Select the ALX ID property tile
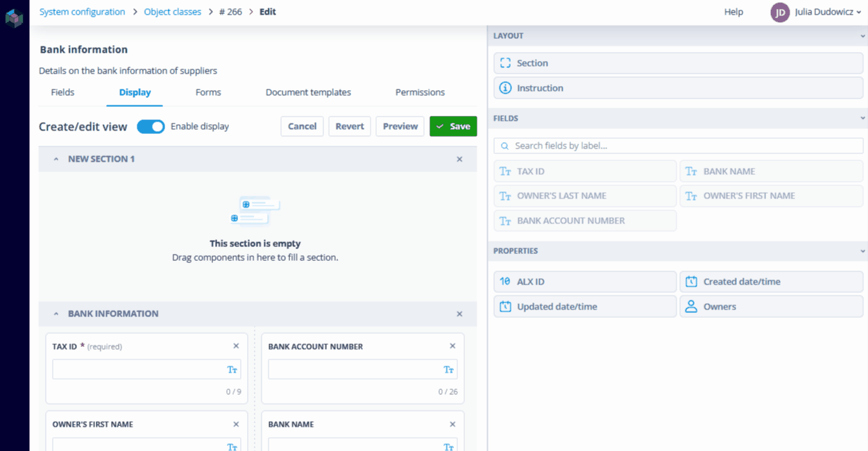Image resolution: width=868 pixels, height=451 pixels. [x=585, y=282]
